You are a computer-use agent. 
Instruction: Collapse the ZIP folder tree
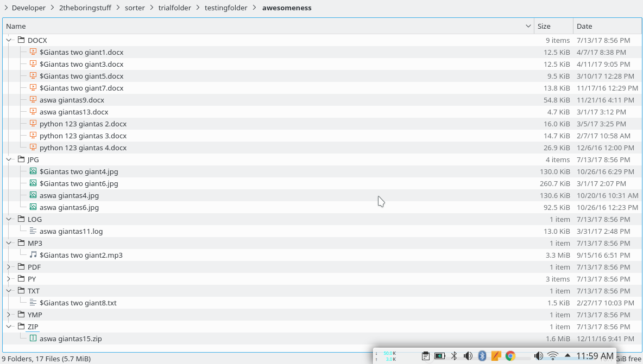click(9, 327)
